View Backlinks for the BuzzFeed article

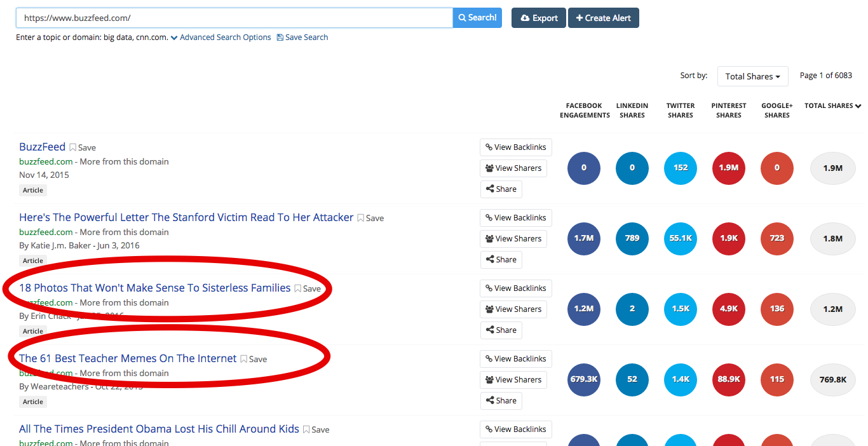click(516, 147)
